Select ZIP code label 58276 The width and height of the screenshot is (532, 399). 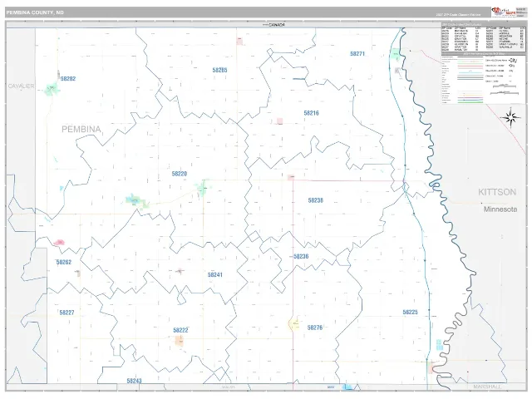315,328
